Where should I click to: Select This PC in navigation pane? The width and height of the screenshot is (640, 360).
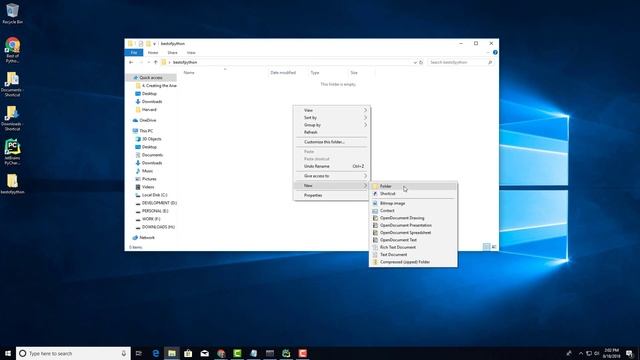(x=146, y=131)
